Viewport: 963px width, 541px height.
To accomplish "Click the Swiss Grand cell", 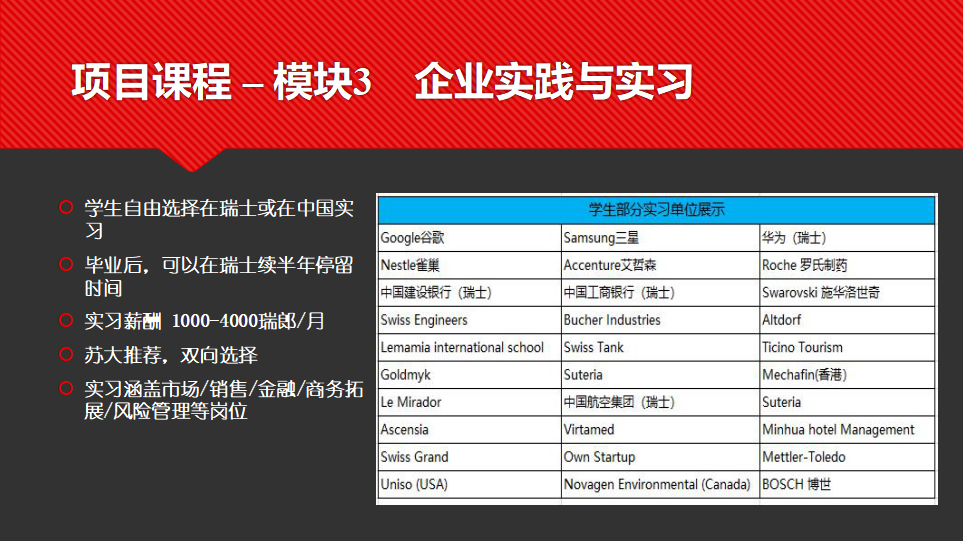I will tap(470, 457).
